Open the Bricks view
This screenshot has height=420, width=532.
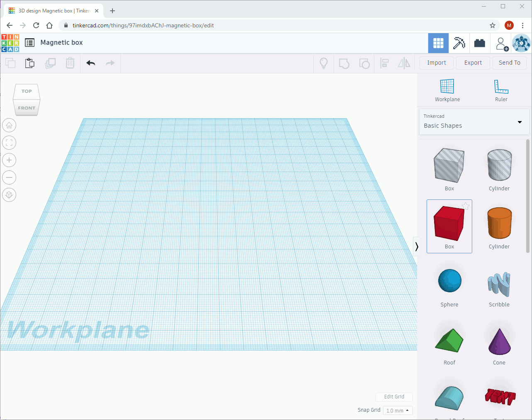480,43
